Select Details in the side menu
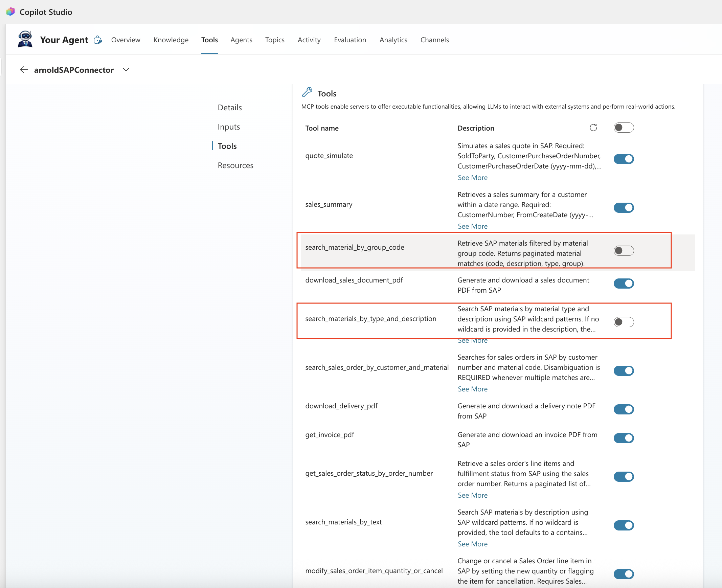This screenshot has height=588, width=722. [230, 108]
